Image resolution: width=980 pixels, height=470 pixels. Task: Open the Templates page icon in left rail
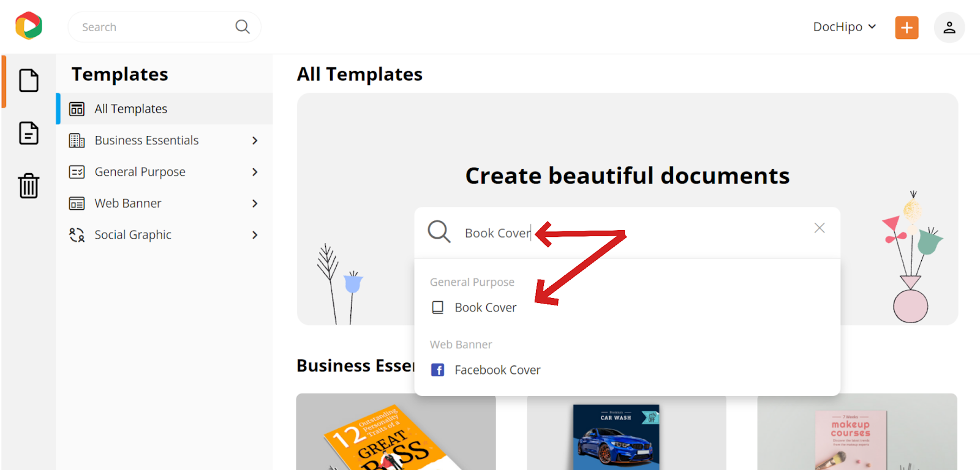[x=29, y=81]
